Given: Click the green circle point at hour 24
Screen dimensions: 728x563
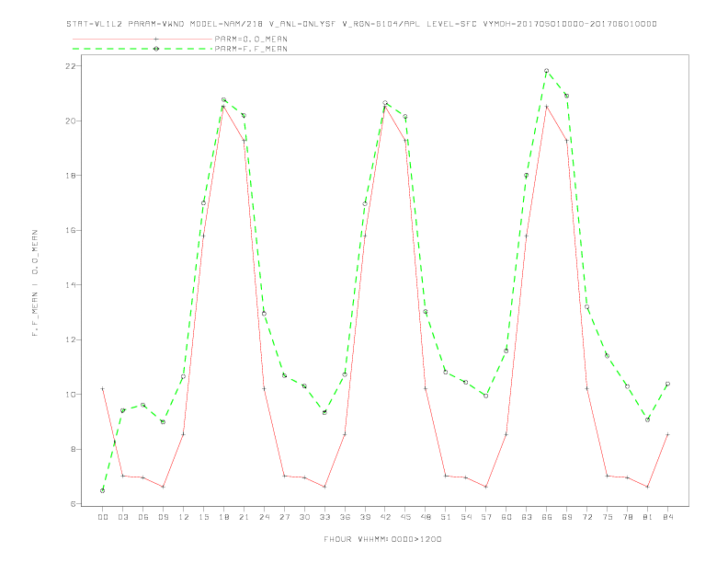Looking at the screenshot, I should [x=264, y=314].
